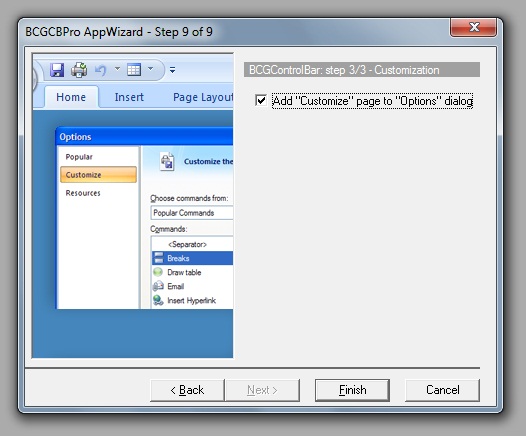Click the green Draw table icon
Image resolution: width=526 pixels, height=436 pixels.
[158, 272]
